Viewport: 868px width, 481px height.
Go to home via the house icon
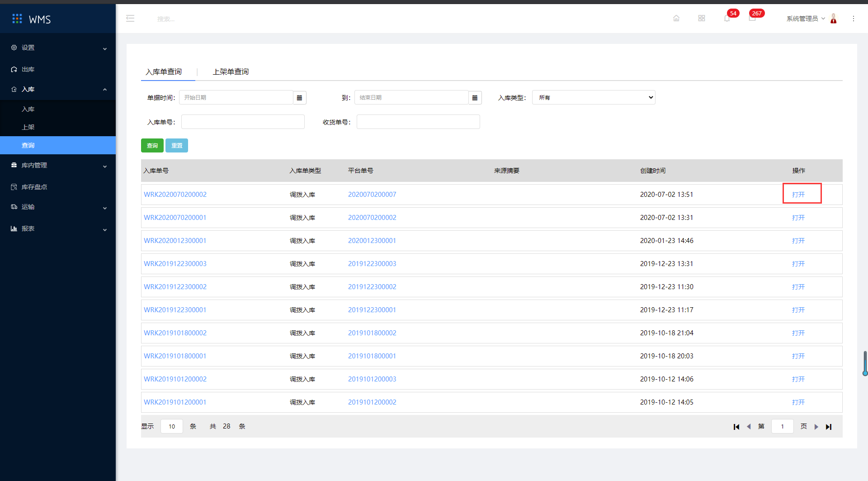676,19
